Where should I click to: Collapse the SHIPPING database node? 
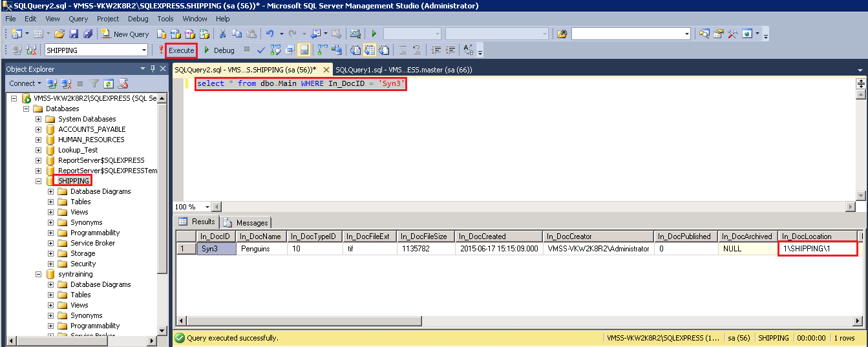39,181
